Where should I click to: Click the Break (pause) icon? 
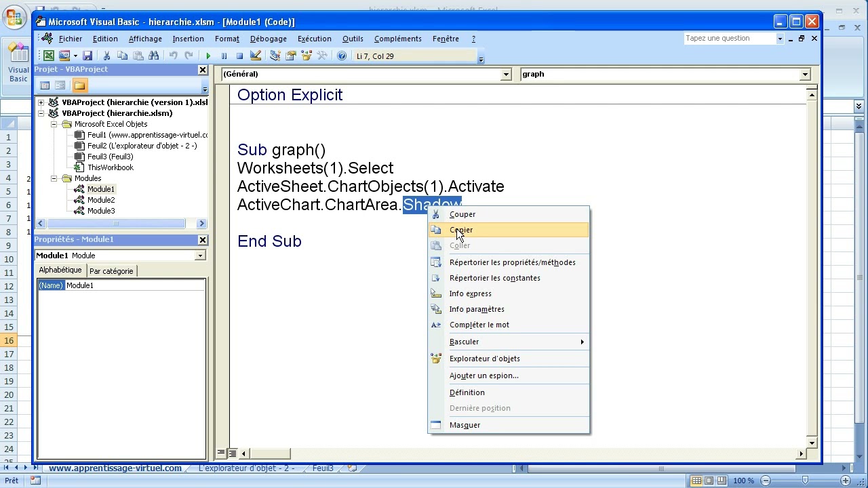(x=224, y=56)
